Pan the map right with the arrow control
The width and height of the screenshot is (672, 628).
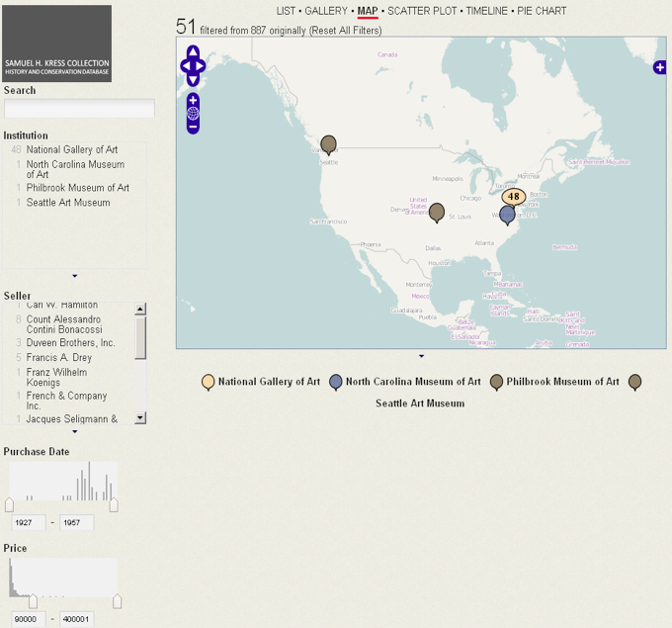201,66
